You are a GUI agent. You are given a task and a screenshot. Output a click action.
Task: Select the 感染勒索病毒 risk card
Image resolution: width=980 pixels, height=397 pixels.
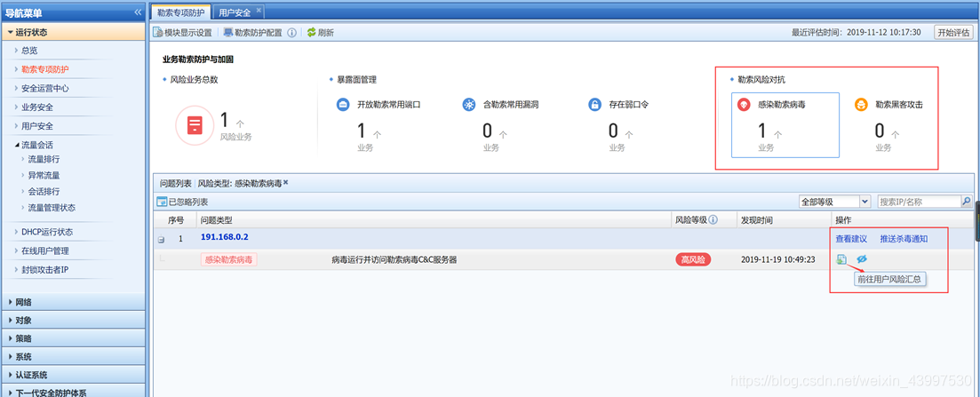tap(785, 124)
